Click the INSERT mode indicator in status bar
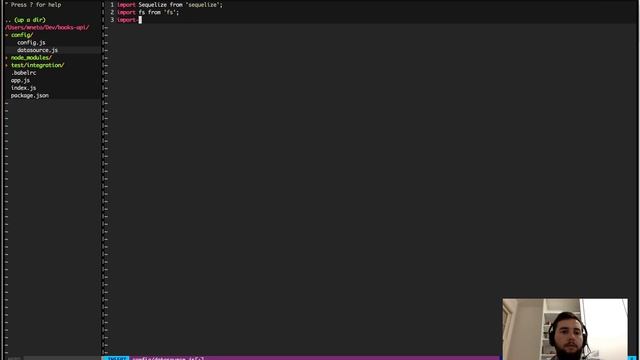The height and width of the screenshot is (360, 640). [117, 358]
